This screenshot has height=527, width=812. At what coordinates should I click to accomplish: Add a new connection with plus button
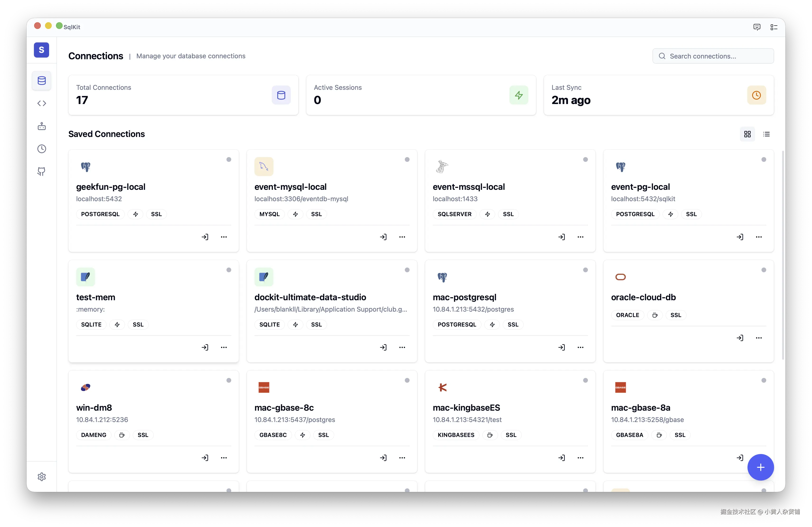pyautogui.click(x=761, y=467)
